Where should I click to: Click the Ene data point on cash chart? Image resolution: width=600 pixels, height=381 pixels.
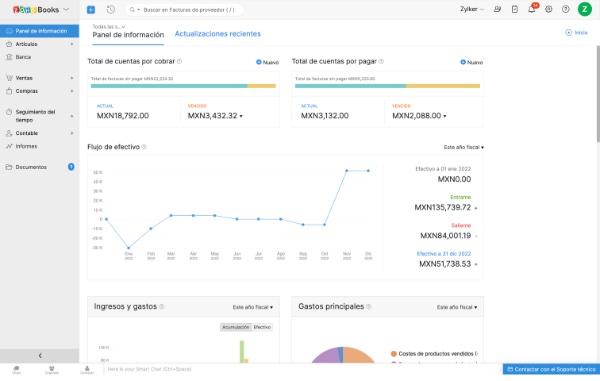(129, 248)
